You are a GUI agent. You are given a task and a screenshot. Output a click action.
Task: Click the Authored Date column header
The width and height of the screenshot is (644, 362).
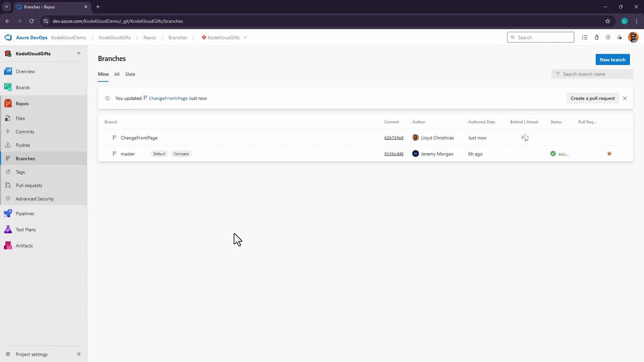pos(481,122)
